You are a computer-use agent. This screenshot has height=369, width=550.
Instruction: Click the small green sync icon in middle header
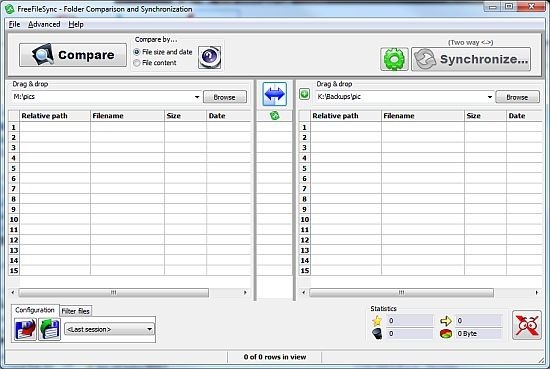point(275,115)
